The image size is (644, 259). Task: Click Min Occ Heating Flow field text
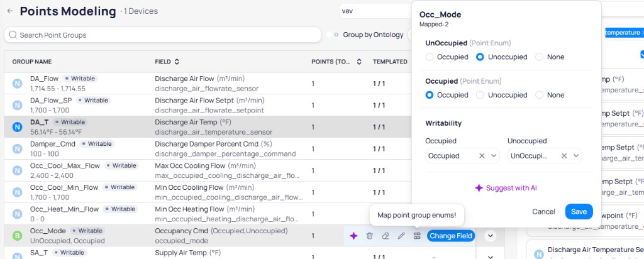click(x=190, y=209)
